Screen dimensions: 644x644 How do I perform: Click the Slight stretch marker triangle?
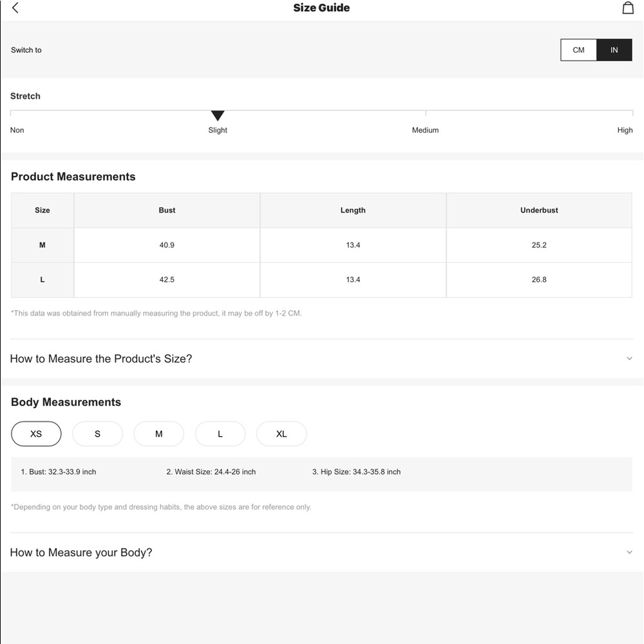218,115
